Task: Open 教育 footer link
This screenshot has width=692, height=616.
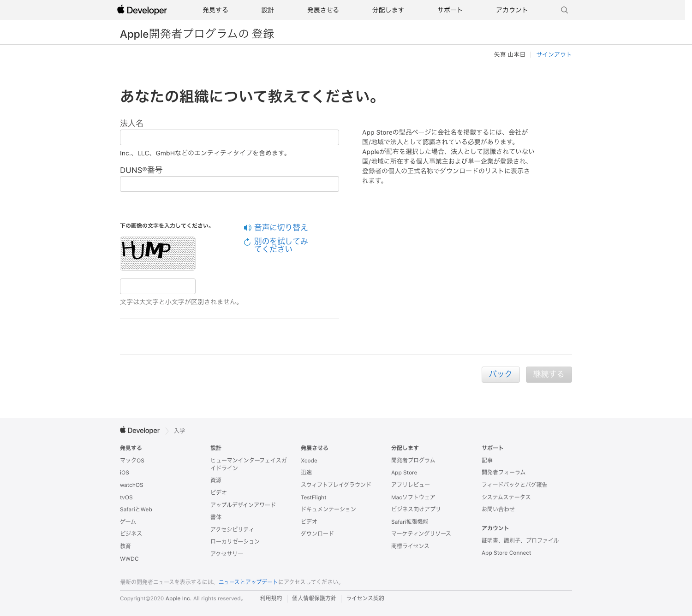Action: click(x=125, y=546)
